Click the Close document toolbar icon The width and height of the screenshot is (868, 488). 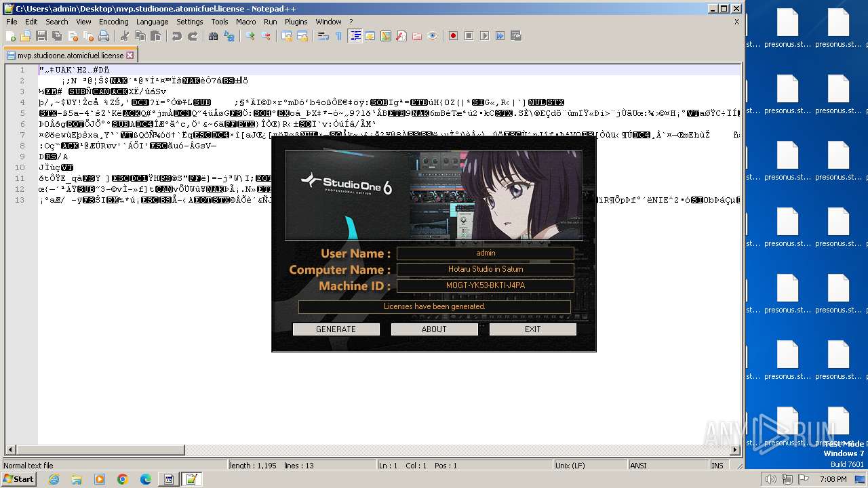(73, 36)
